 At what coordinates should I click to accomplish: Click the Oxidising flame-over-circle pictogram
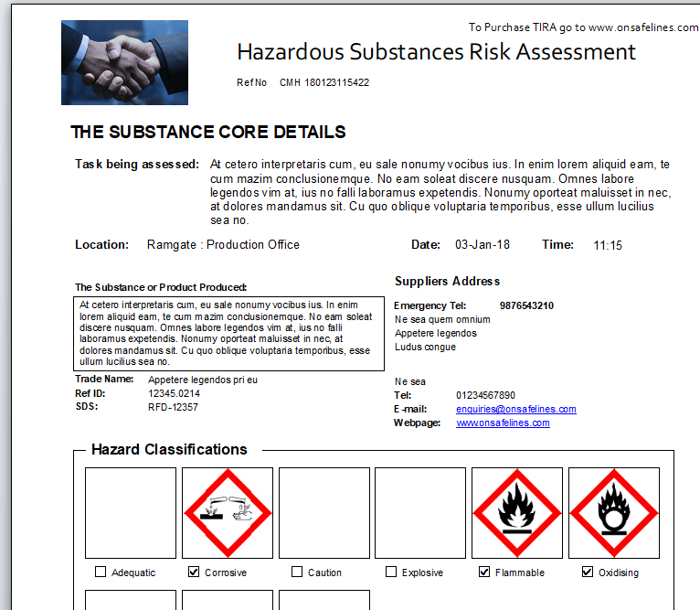(614, 513)
